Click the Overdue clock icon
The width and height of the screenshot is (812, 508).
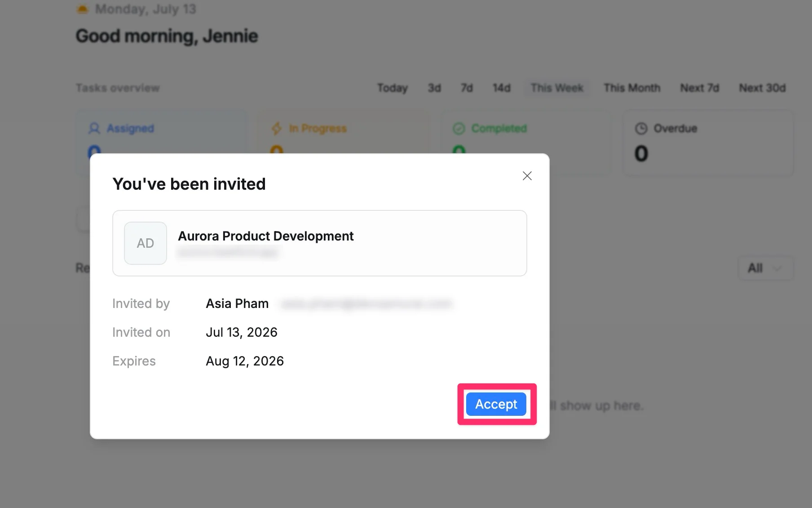(641, 129)
